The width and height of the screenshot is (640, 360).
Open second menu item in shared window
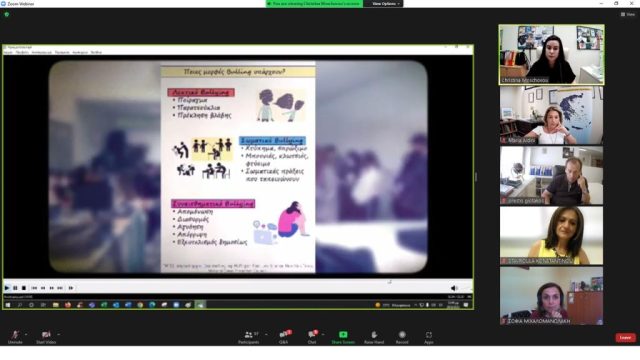(x=22, y=53)
